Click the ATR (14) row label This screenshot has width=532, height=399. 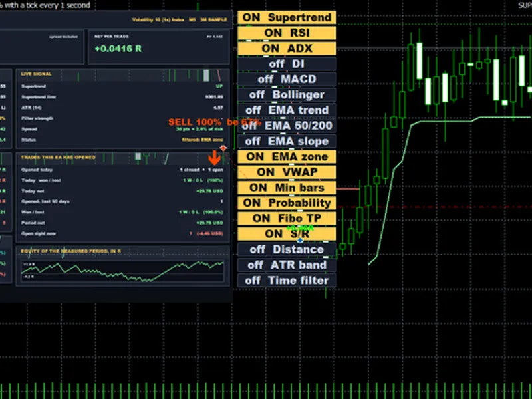point(31,108)
